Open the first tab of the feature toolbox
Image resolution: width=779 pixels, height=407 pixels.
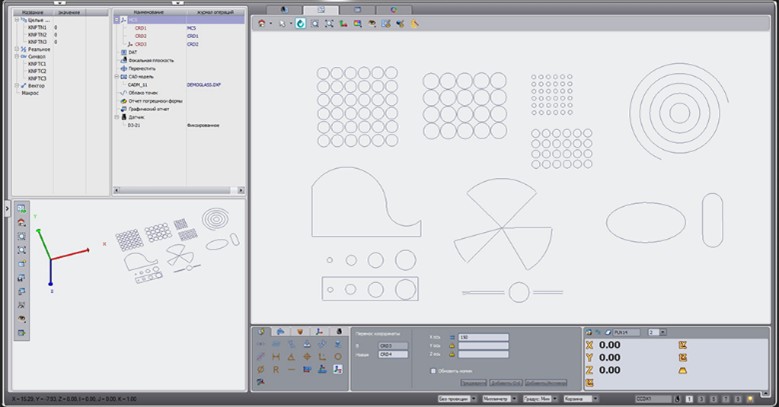261,331
